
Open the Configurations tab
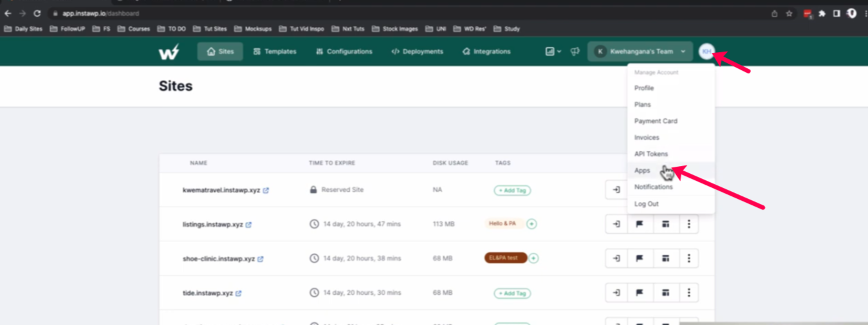click(x=344, y=51)
